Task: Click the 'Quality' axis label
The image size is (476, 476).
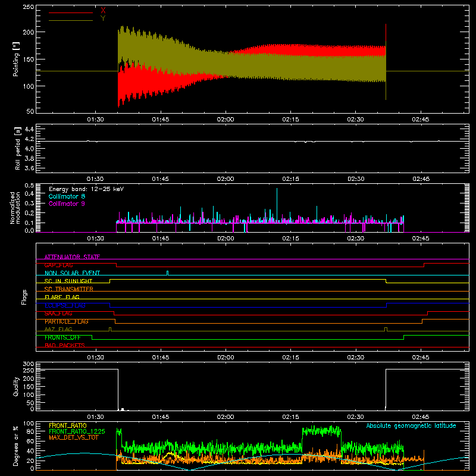Action: (x=16, y=386)
